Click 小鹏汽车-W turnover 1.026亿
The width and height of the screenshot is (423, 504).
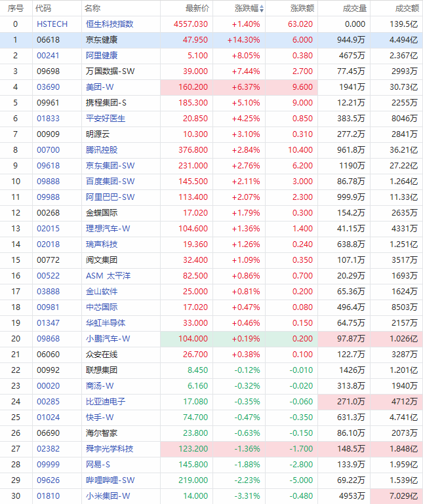pos(403,339)
